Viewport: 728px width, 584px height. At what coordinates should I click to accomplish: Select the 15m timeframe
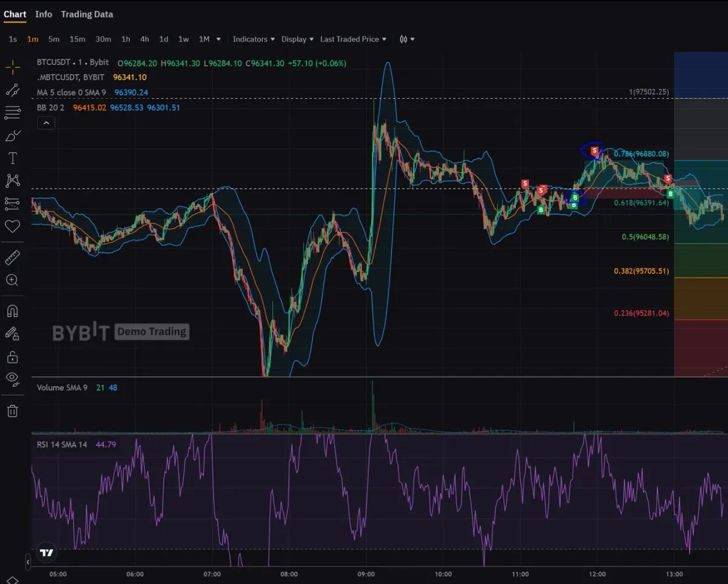77,39
